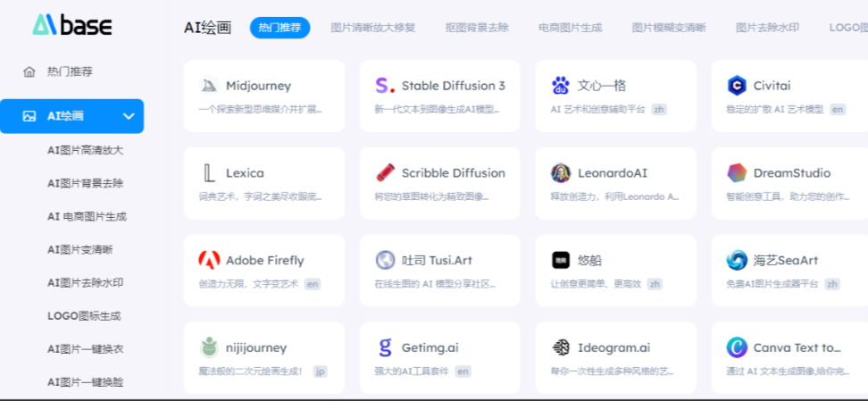The width and height of the screenshot is (868, 401).
Task: Click the zh tag on 文心一格
Action: coord(659,109)
